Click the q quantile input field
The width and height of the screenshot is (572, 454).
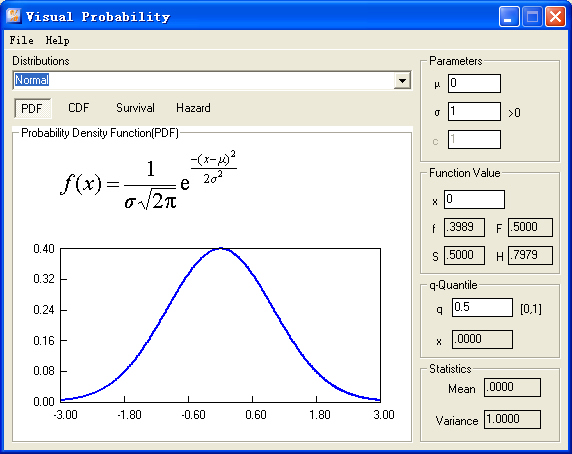(482, 307)
